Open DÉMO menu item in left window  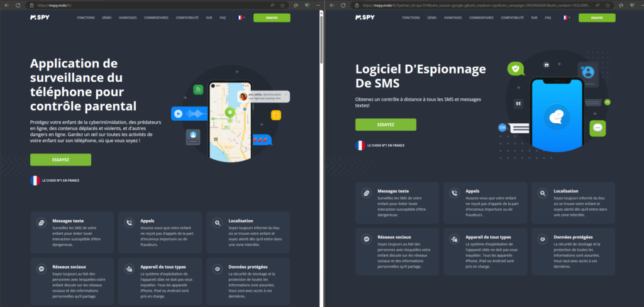tap(107, 18)
